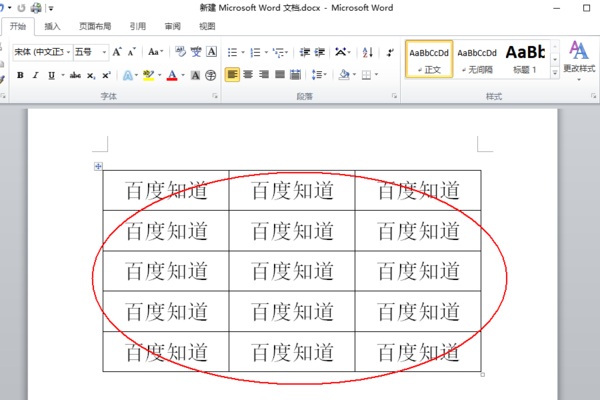The height and width of the screenshot is (400, 600).
Task: Open the Change Case Aa dropdown
Action: pos(155,52)
